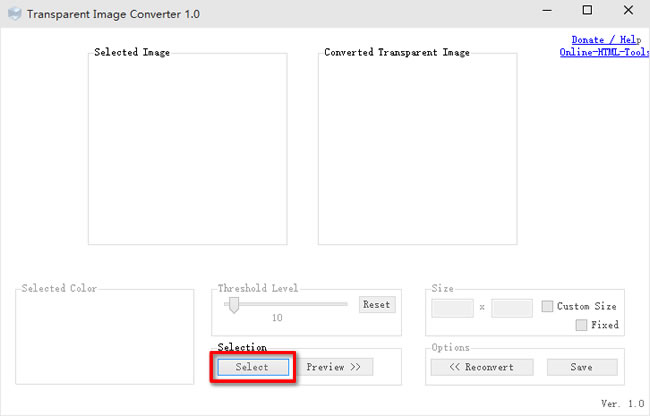
Task: Close the Transparent Image Converter window
Action: pos(628,10)
